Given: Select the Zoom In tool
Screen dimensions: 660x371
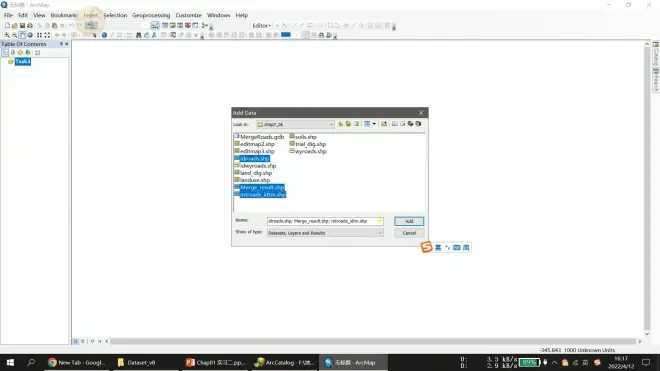Looking at the screenshot, I should point(7,35).
